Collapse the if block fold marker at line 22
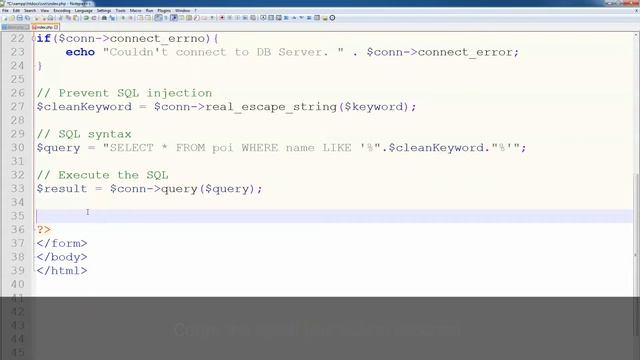This screenshot has width=640, height=360. [x=33, y=38]
